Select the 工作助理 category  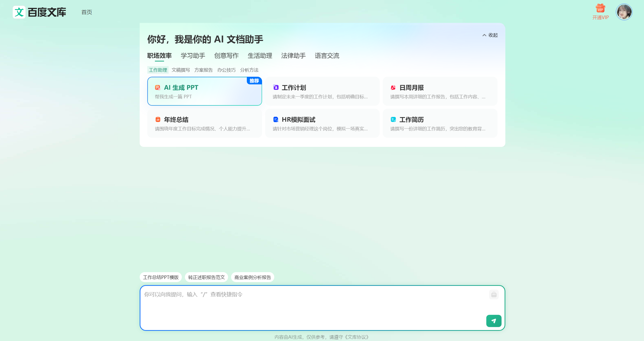pyautogui.click(x=158, y=70)
